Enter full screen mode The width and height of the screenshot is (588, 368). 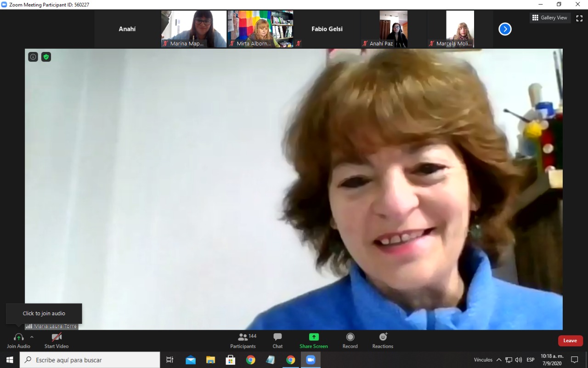click(579, 18)
